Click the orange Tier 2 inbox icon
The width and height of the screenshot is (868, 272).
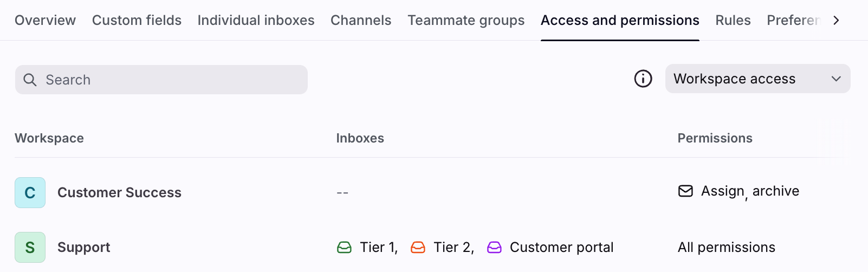pos(418,248)
